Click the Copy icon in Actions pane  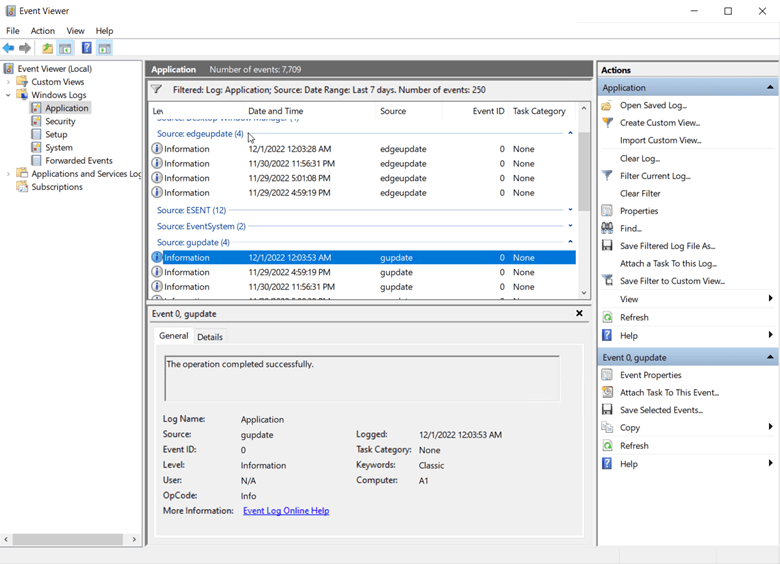(x=607, y=428)
